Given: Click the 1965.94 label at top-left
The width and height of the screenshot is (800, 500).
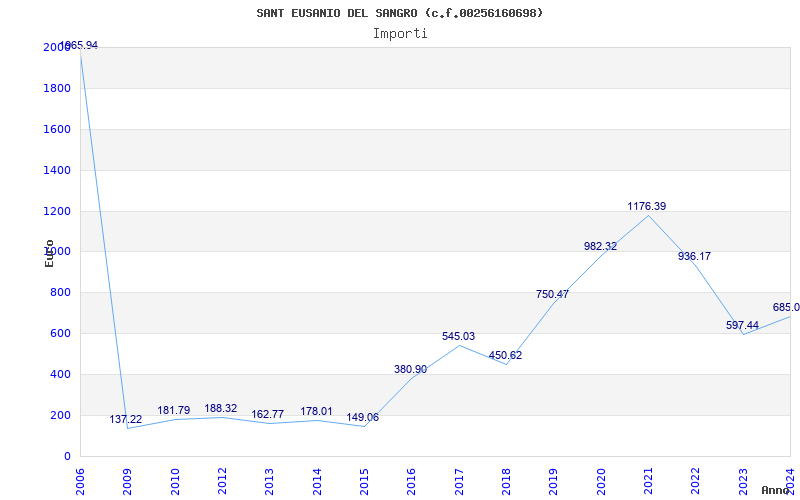Looking at the screenshot, I should 79,45.
